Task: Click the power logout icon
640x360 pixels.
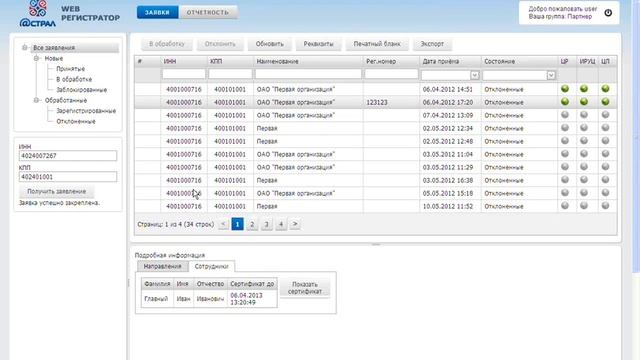Action: coord(608,13)
